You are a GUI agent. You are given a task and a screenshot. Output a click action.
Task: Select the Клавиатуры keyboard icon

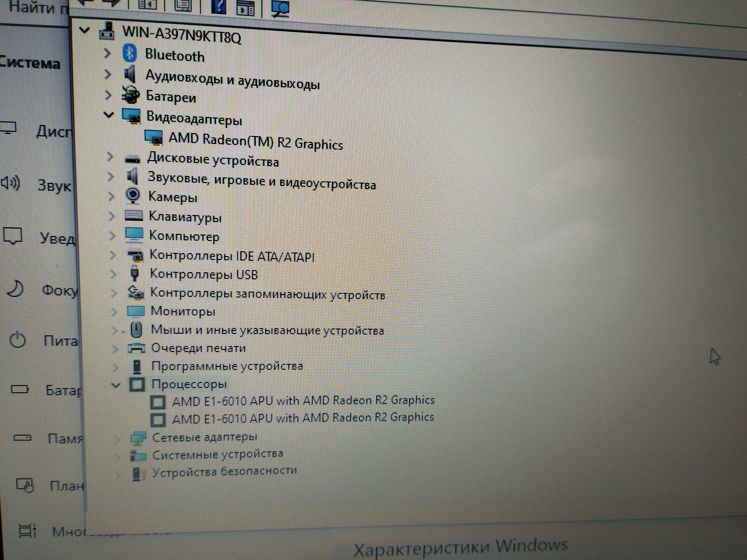134,215
